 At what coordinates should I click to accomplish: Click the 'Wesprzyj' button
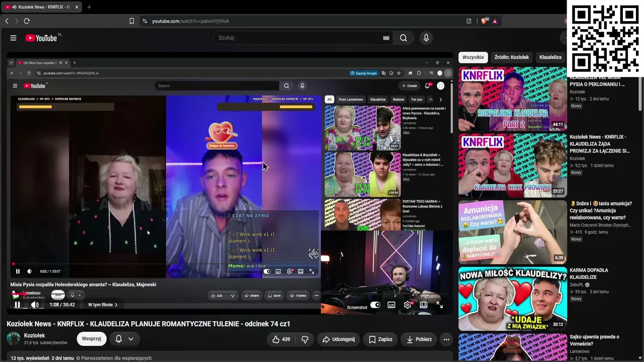(x=92, y=339)
